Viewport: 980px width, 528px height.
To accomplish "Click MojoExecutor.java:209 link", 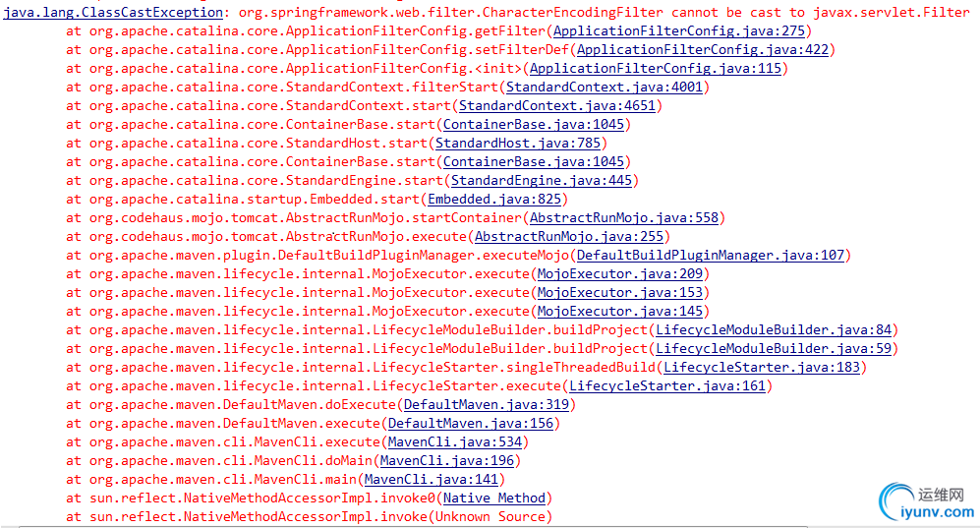I will [x=620, y=274].
